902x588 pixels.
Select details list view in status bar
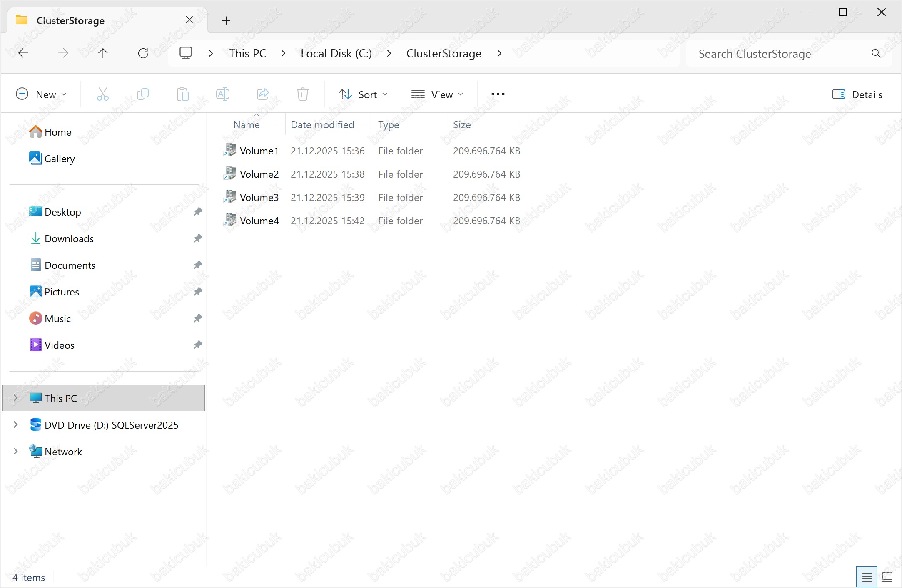pyautogui.click(x=867, y=577)
